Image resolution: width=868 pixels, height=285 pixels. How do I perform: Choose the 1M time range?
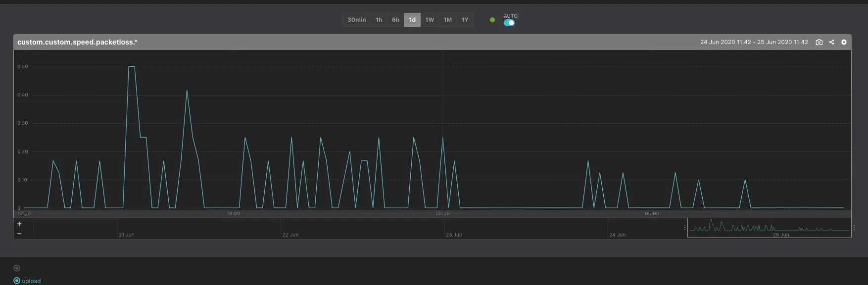[x=447, y=20]
